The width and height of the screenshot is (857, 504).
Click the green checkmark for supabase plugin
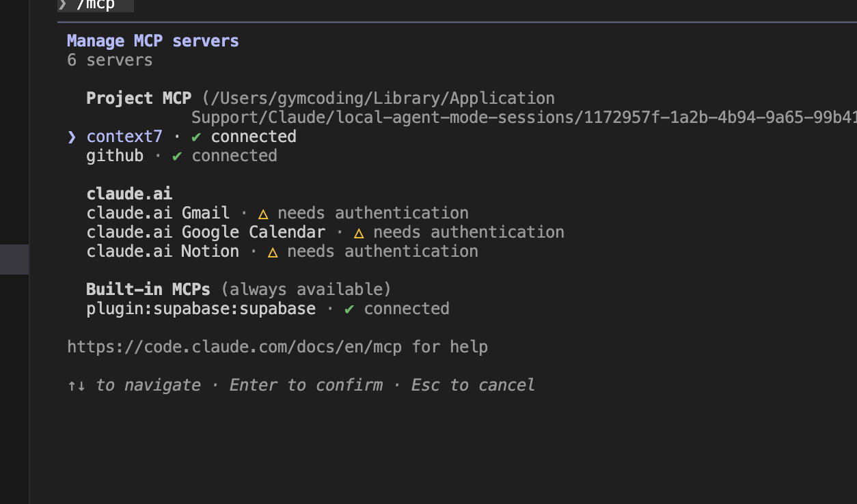[349, 309]
